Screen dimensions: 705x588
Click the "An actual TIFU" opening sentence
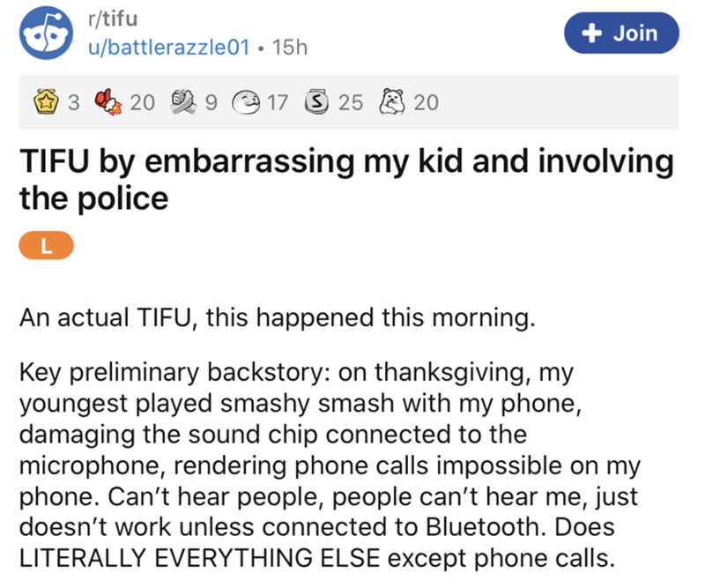tap(278, 316)
